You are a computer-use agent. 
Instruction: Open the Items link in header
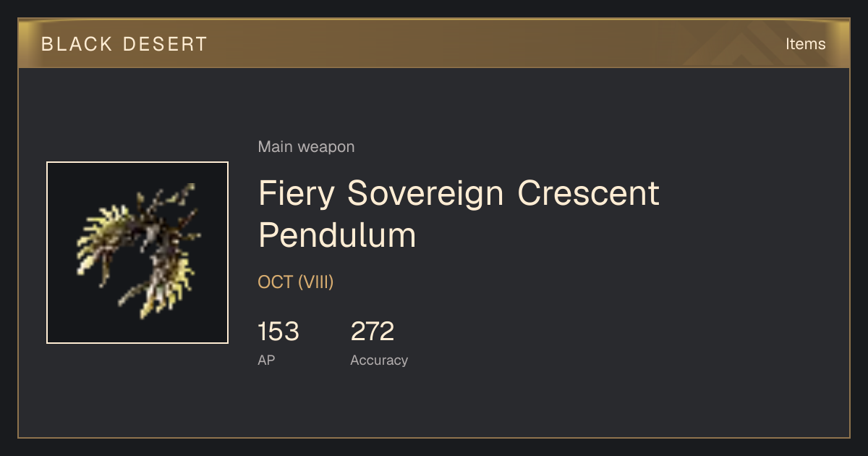pyautogui.click(x=805, y=44)
